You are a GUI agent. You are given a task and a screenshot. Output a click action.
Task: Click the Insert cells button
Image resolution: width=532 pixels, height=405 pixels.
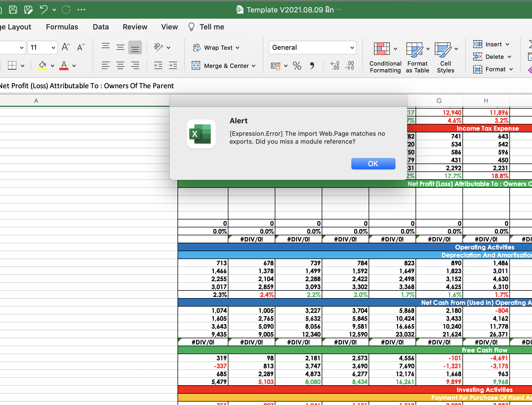pyautogui.click(x=493, y=44)
